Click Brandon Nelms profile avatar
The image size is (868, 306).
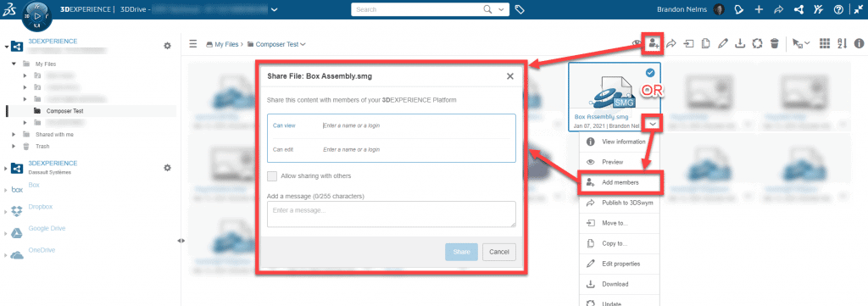click(719, 9)
